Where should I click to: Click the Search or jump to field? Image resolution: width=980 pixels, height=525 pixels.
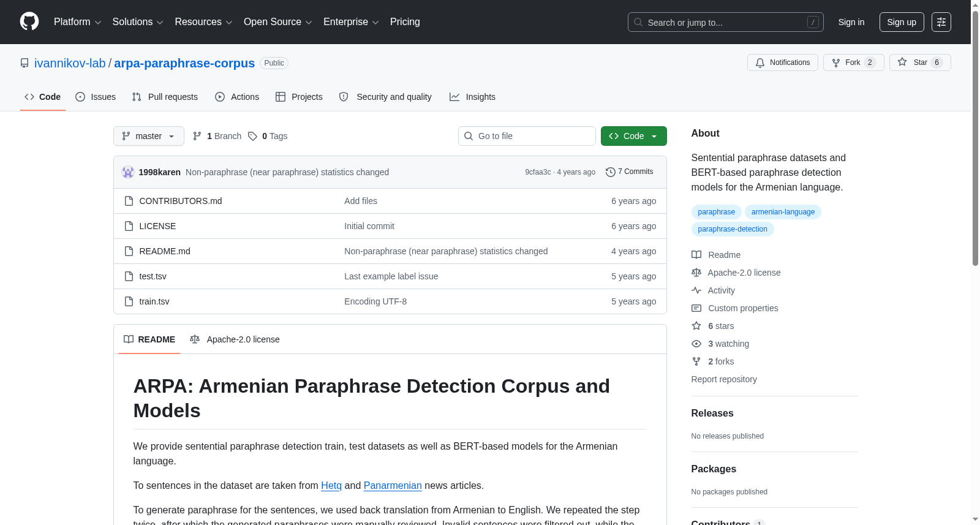726,22
